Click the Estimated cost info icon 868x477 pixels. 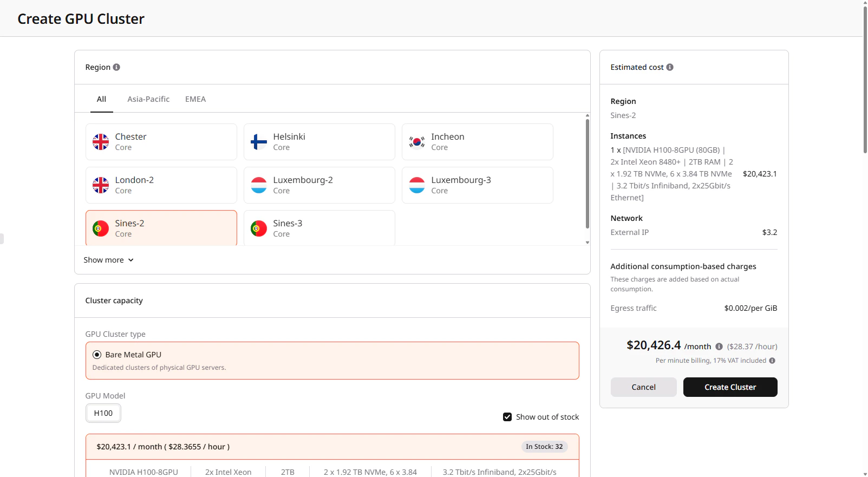670,67
